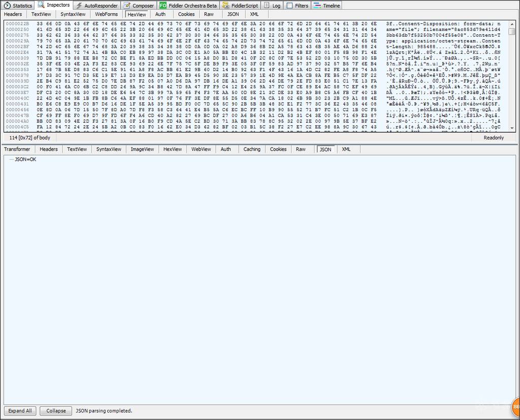
Task: Open response Caching tab
Action: coord(252,149)
